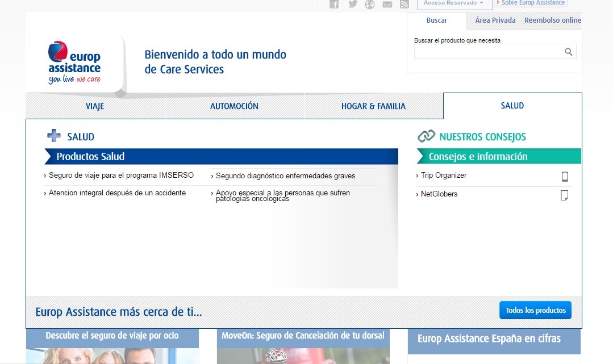Click the magnifier search icon
Viewport: 613px width, 364px height.
(569, 52)
